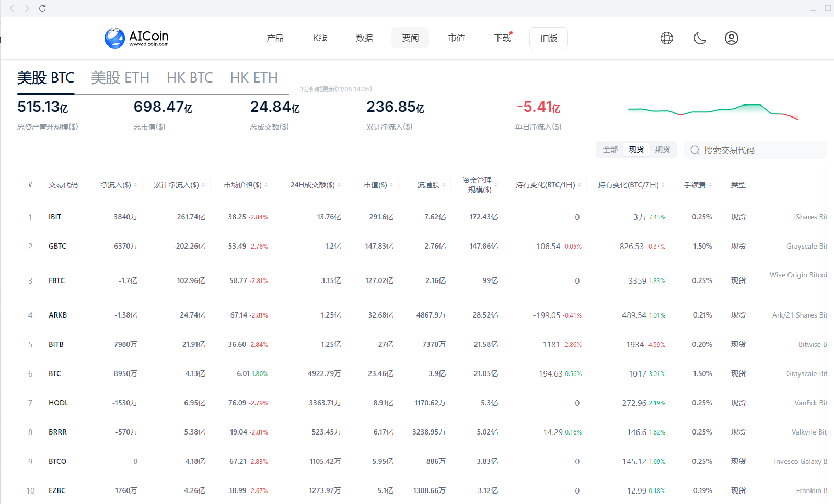Click the search magnifier icon

(x=695, y=150)
